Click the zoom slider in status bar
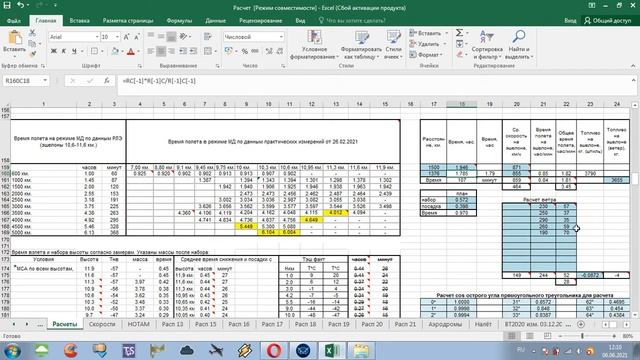The height and width of the screenshot is (360, 640). point(582,336)
